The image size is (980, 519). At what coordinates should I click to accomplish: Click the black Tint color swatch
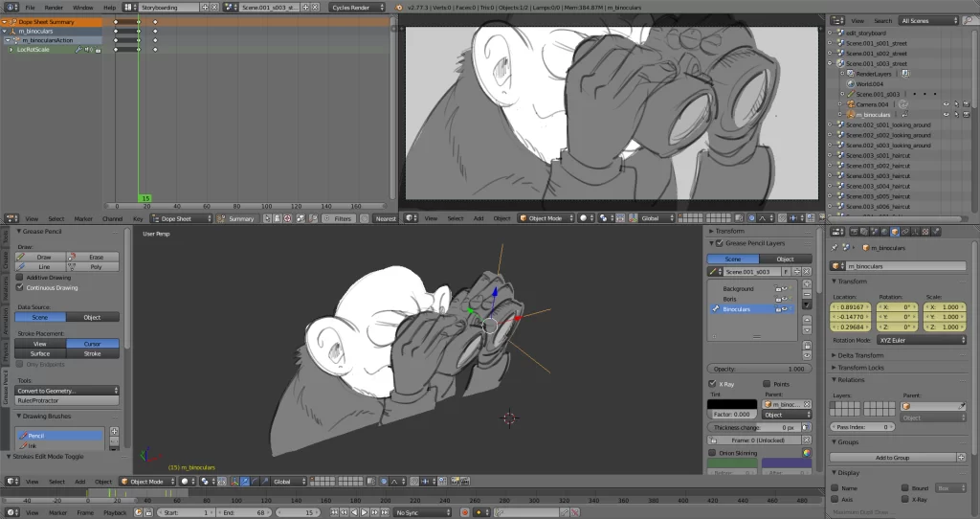(731, 404)
